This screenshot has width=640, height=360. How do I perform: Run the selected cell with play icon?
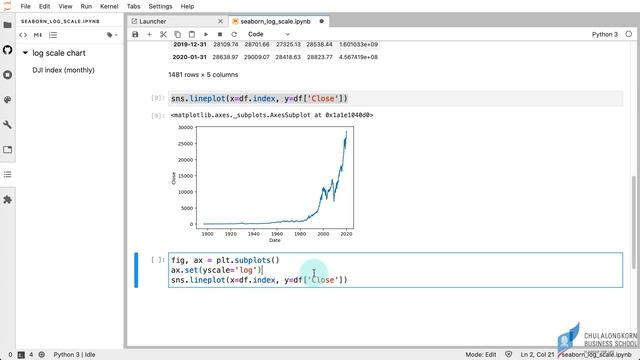point(206,34)
